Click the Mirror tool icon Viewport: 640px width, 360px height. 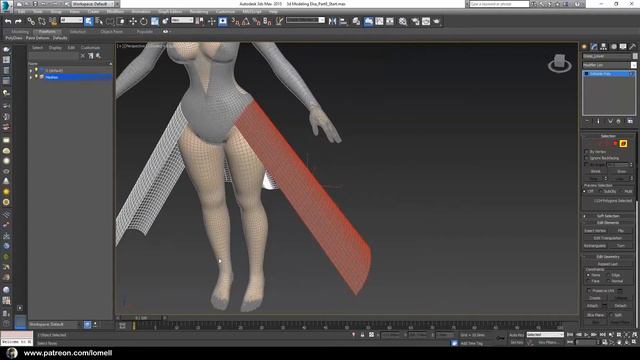click(332, 21)
